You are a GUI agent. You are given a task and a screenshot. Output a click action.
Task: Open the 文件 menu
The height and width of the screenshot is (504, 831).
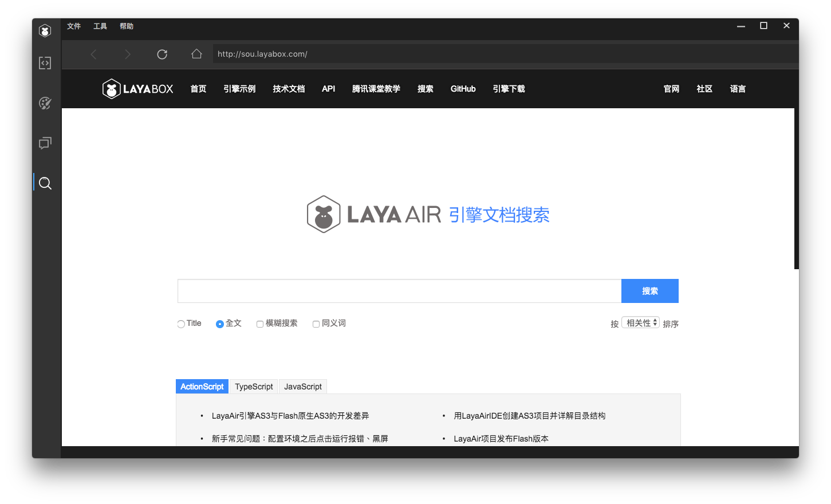pyautogui.click(x=74, y=26)
